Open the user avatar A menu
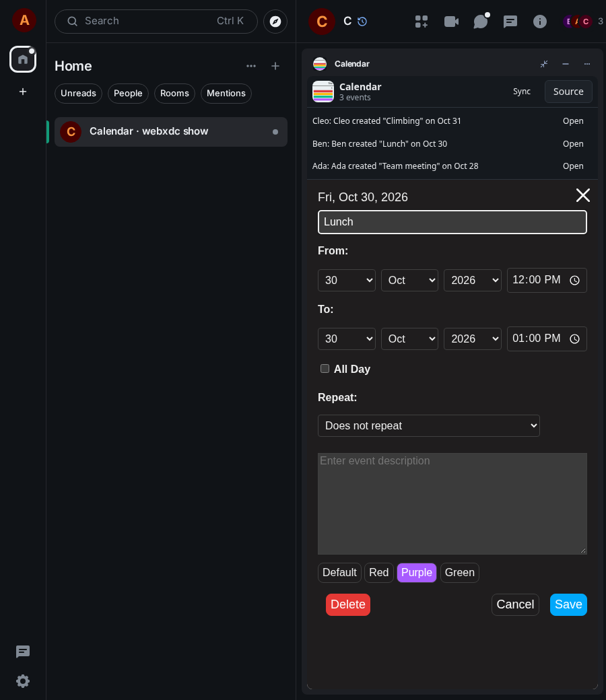606x700 pixels. [24, 21]
